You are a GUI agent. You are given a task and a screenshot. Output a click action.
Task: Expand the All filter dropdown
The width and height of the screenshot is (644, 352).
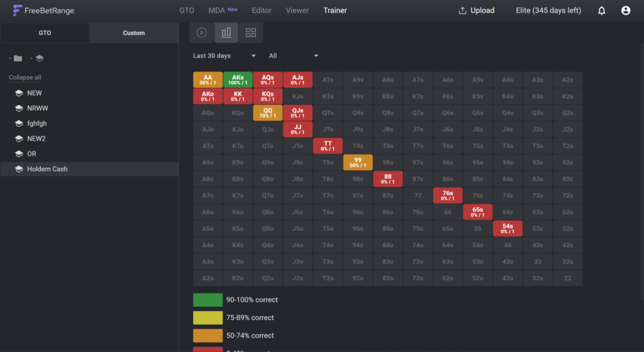pyautogui.click(x=293, y=56)
